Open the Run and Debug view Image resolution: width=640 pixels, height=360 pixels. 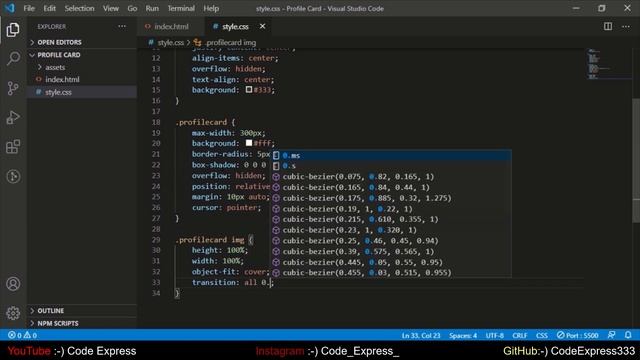tap(13, 118)
